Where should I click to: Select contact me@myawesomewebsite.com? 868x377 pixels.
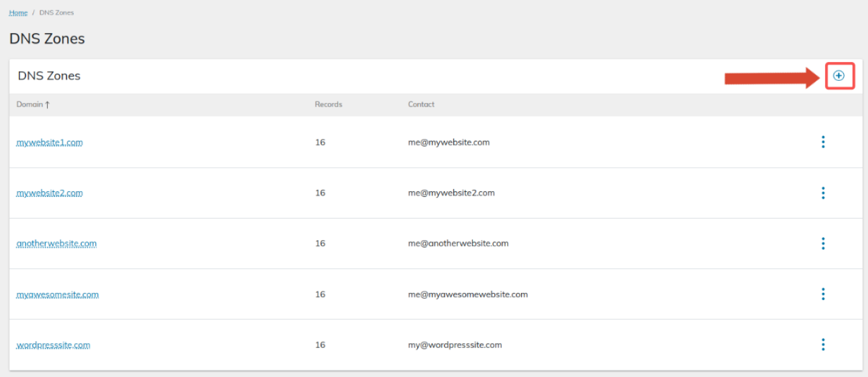(x=468, y=294)
